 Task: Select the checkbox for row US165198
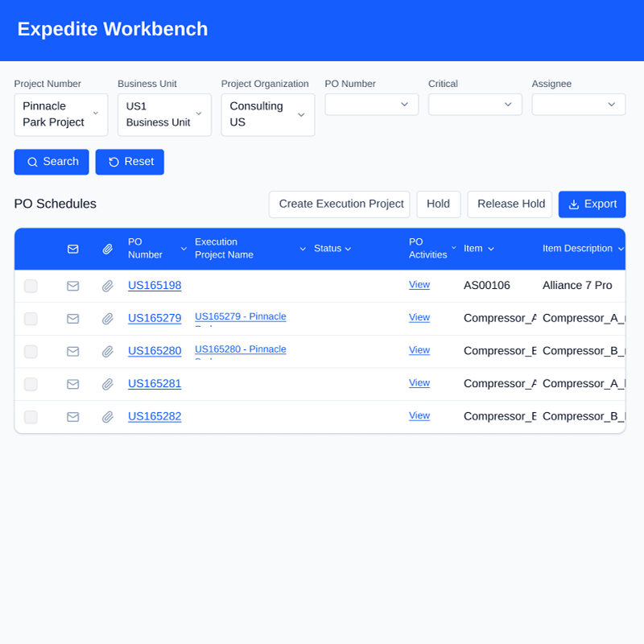point(31,286)
